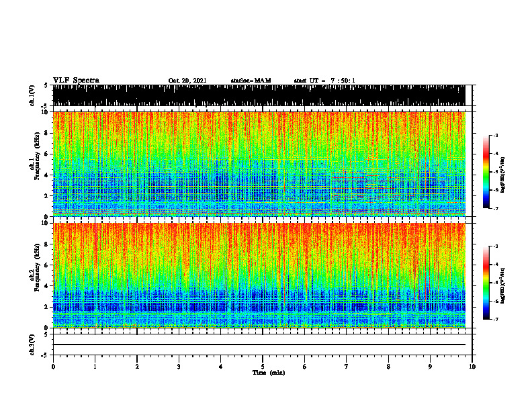This screenshot has width=532, height=411.
Task: Click the ch.1 "Frequency (kHz)" axis label
Action: tap(37, 156)
